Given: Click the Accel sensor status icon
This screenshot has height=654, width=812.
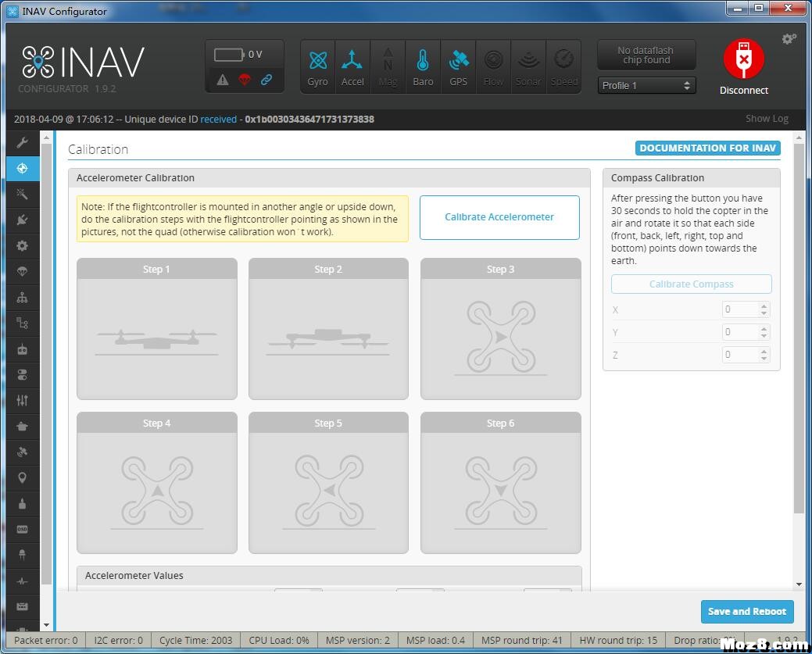Looking at the screenshot, I should point(352,66).
